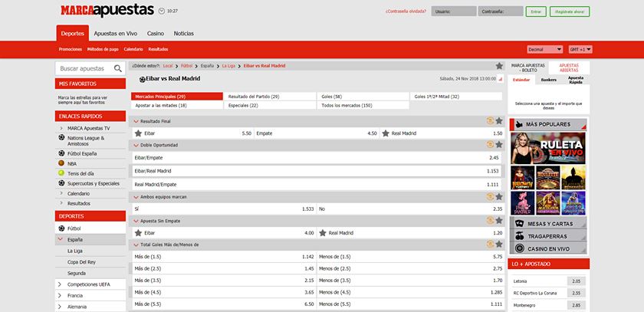Click ball icon beside Supercuotas y Especiales
The image size is (644, 312).
click(61, 183)
